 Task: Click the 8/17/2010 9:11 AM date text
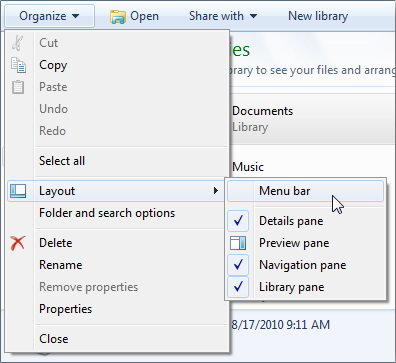click(281, 324)
